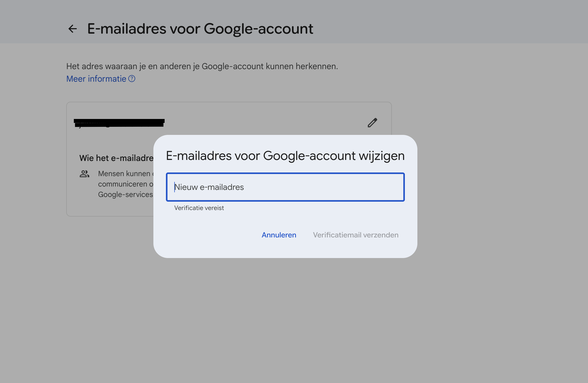Viewport: 588px width, 383px height.
Task: Click the question mark help icon
Action: click(132, 79)
